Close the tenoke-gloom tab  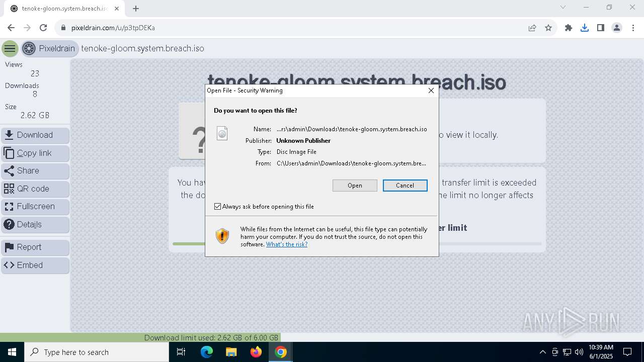tap(118, 9)
